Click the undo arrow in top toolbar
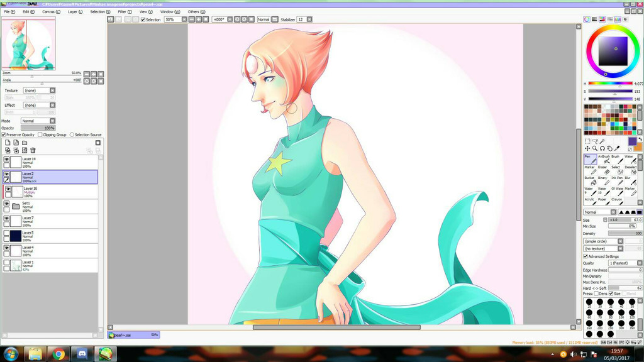The image size is (644, 362). 111,19
